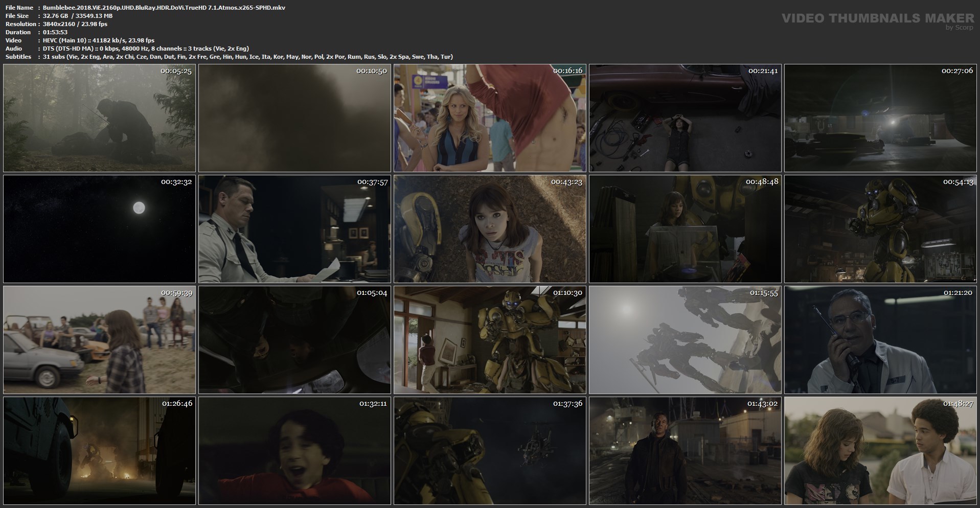
Task: Pick the thumbnail stamped 00:48:48
Action: [x=685, y=229]
